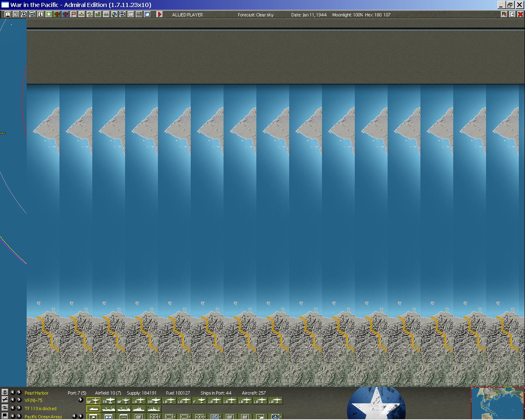Screen dimensions: 525x420
Task: Open the Pearl Harbor base link
Action: click(37, 393)
